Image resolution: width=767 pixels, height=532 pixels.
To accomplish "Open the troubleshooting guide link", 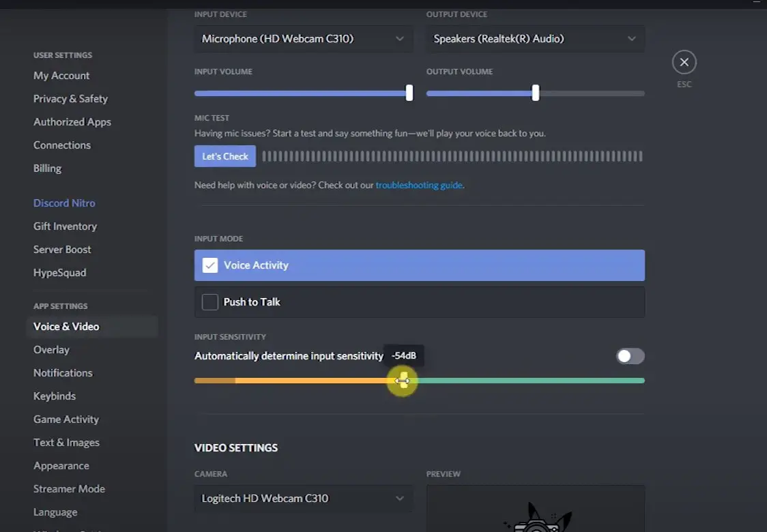I will tap(419, 185).
